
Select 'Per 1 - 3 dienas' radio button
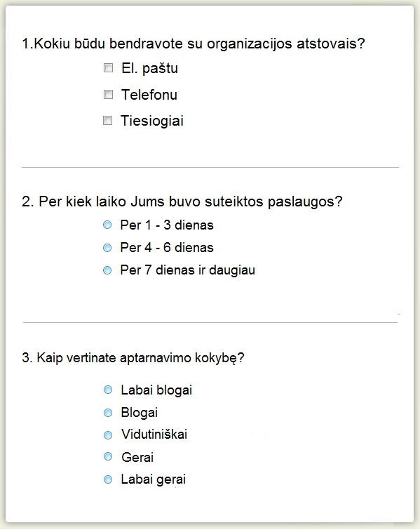107,225
